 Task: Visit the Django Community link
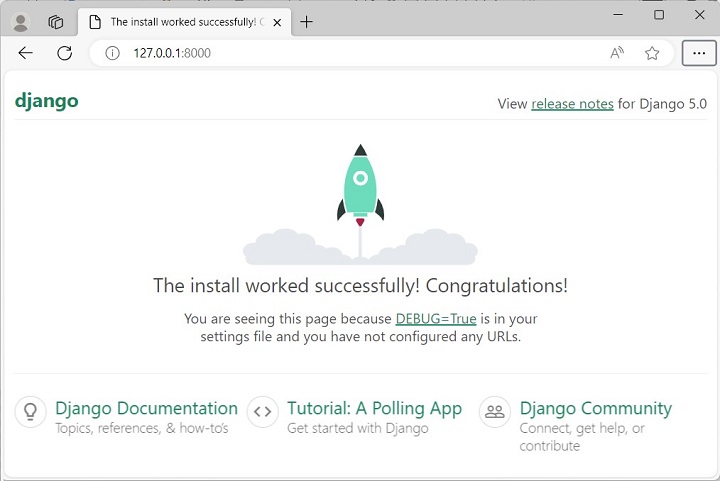[595, 408]
